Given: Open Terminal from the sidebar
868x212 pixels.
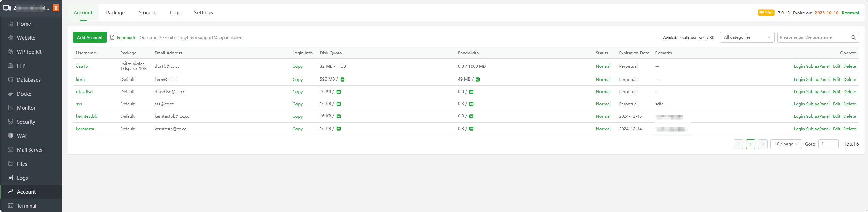Looking at the screenshot, I should pos(27,206).
